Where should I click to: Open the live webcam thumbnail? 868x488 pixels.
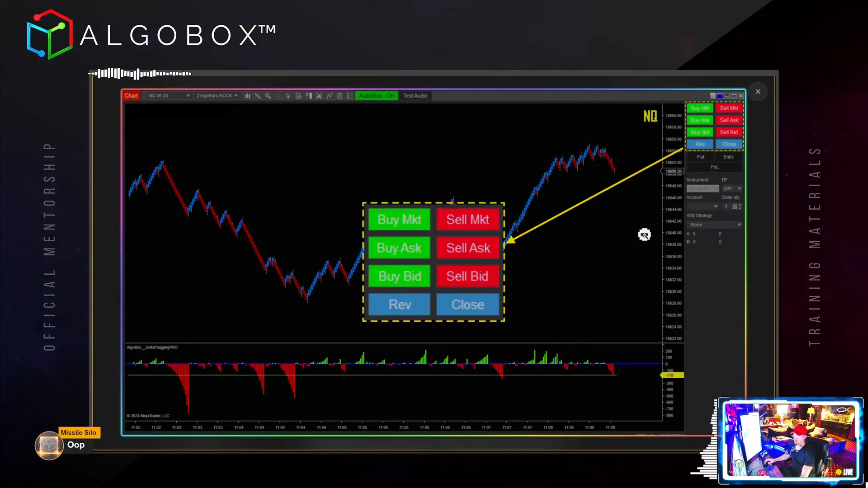[x=791, y=440]
